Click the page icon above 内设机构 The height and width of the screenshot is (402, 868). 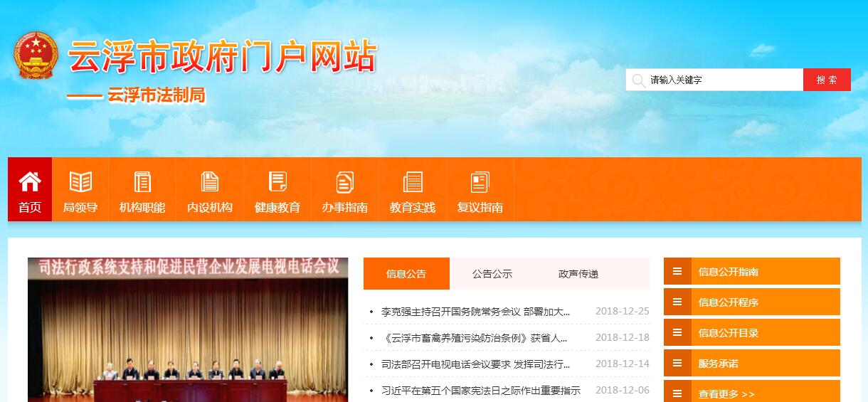tap(210, 182)
